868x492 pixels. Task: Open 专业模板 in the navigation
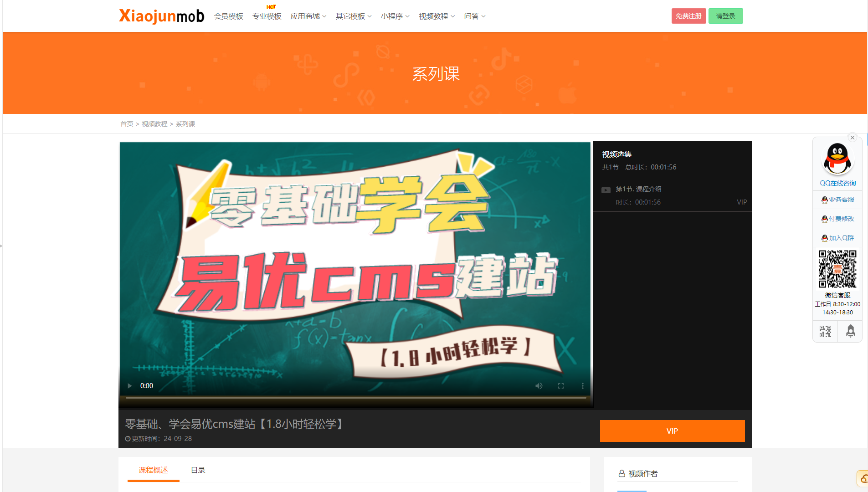(267, 16)
